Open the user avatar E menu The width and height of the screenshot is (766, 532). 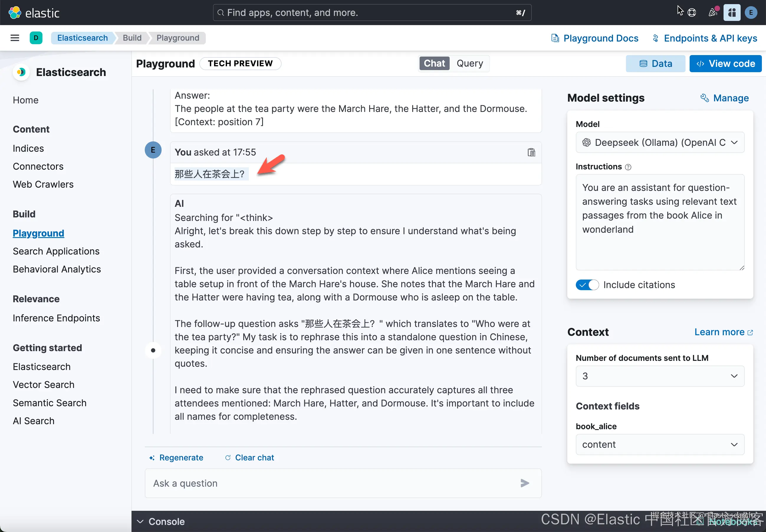751,13
